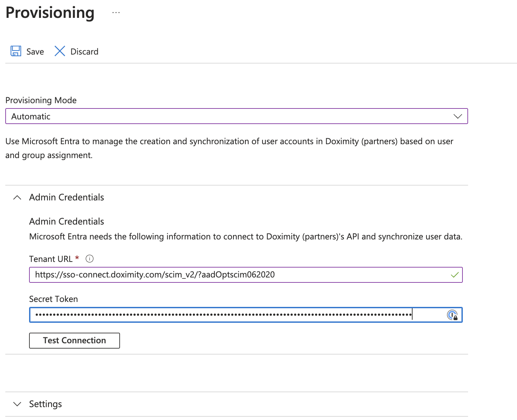This screenshot has height=420, width=517.
Task: Click the Admin Credentials subheading text
Action: [x=67, y=222]
